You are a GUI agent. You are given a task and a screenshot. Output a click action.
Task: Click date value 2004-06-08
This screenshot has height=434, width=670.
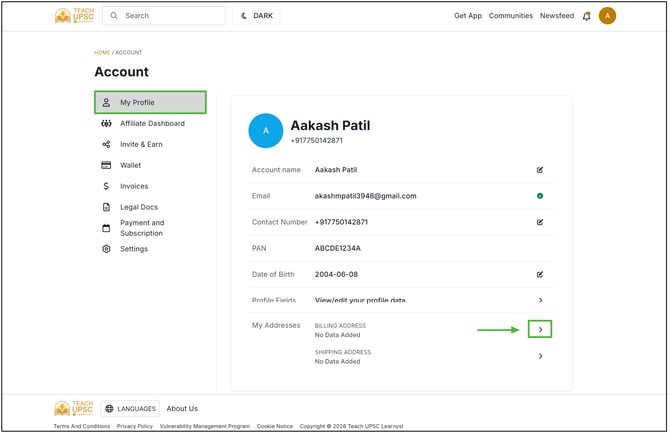[x=338, y=275]
